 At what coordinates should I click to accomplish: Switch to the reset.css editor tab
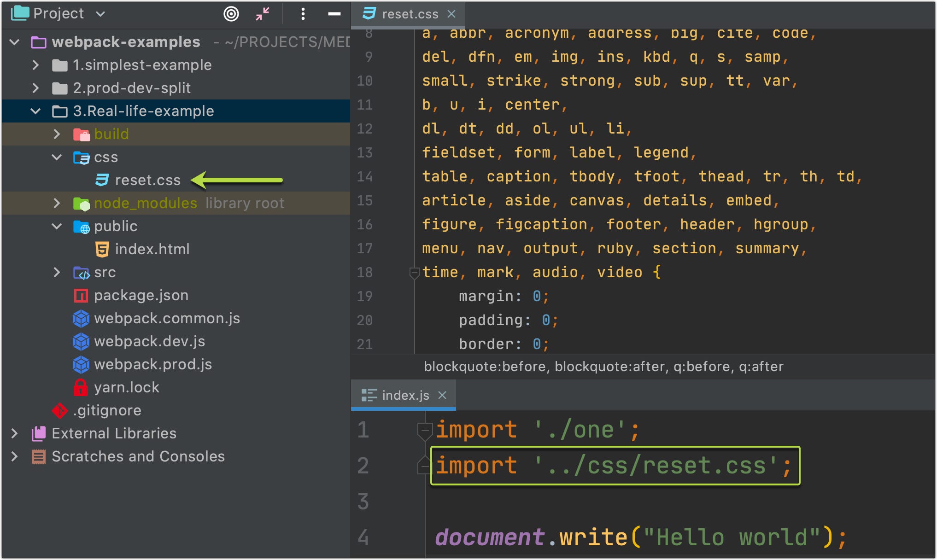[x=410, y=14]
